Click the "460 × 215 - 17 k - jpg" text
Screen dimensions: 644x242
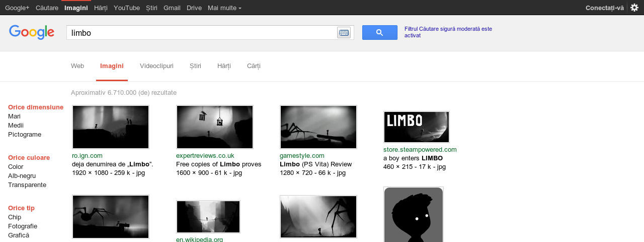point(415,167)
